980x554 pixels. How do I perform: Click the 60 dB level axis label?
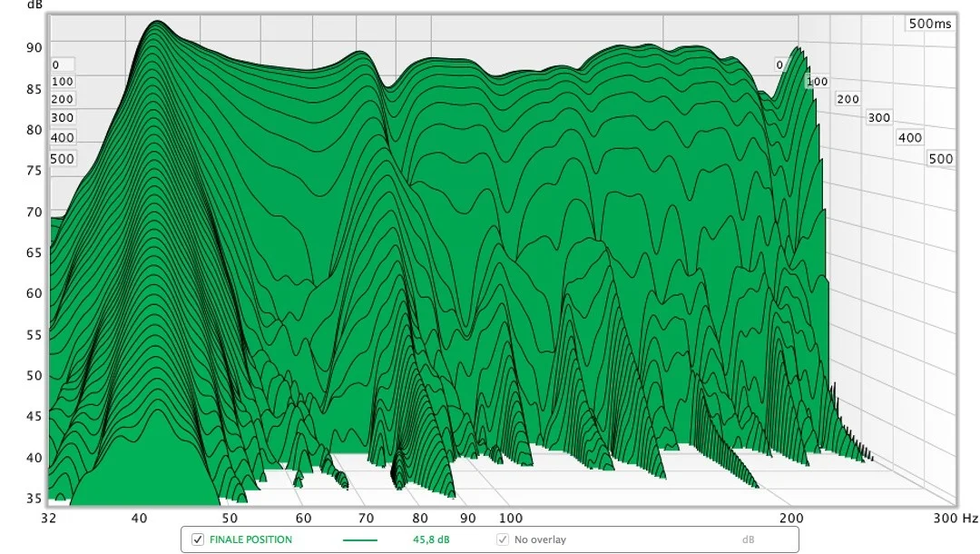[x=34, y=293]
